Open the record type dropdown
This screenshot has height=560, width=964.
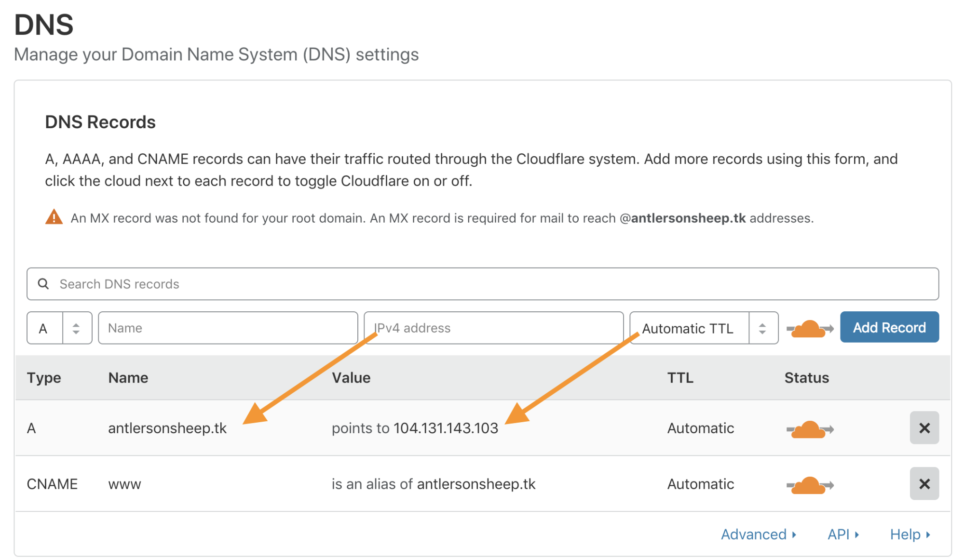[x=59, y=328]
